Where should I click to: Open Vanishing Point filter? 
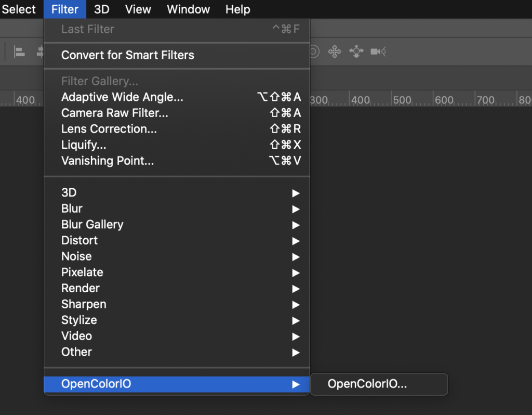tap(108, 161)
